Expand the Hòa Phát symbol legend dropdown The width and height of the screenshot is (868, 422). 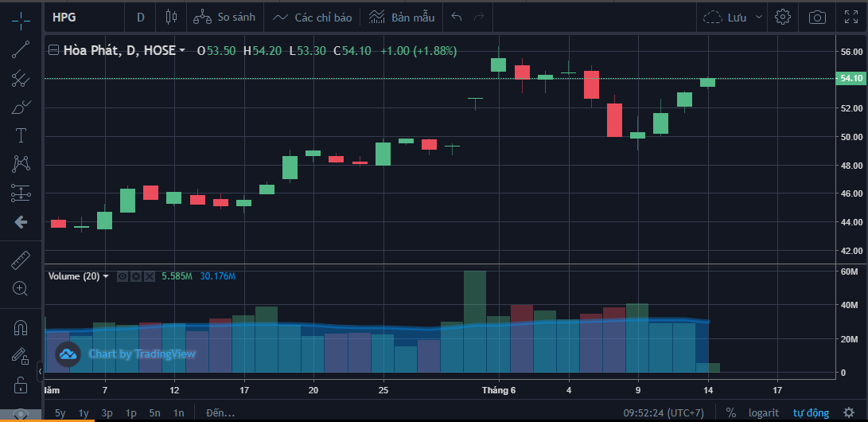coord(182,51)
